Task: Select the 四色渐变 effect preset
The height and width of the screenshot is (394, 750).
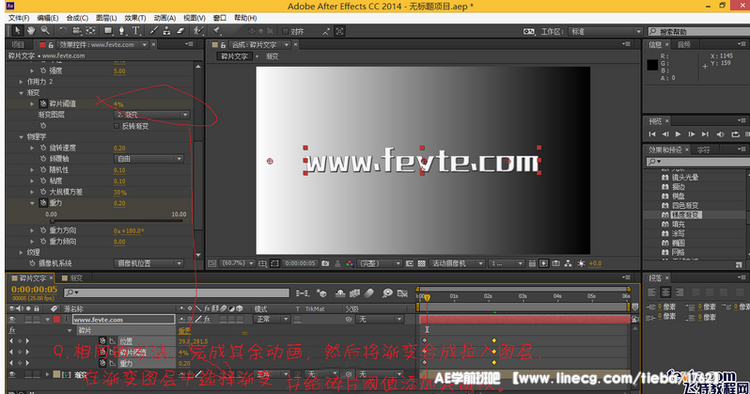Action: [685, 206]
